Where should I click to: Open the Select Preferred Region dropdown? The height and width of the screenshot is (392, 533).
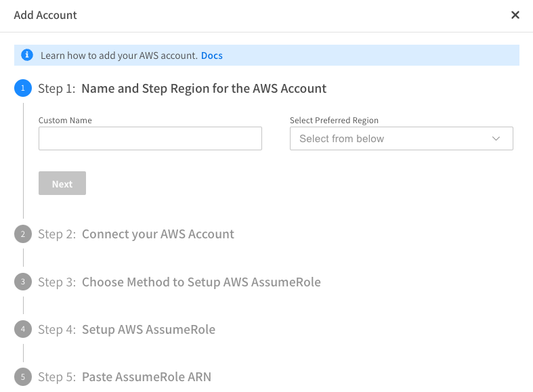(x=393, y=139)
